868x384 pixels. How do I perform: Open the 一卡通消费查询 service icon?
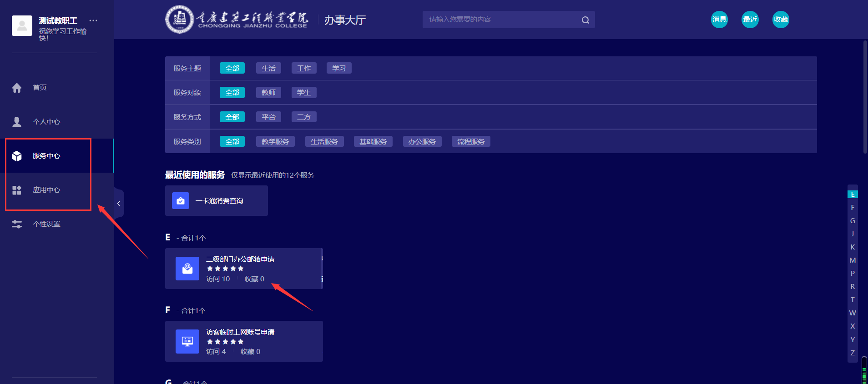click(181, 200)
